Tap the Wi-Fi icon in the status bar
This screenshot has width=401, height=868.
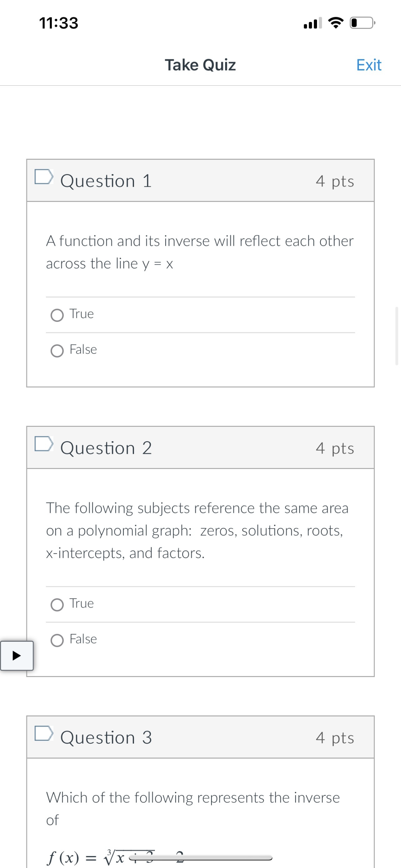pyautogui.click(x=335, y=23)
